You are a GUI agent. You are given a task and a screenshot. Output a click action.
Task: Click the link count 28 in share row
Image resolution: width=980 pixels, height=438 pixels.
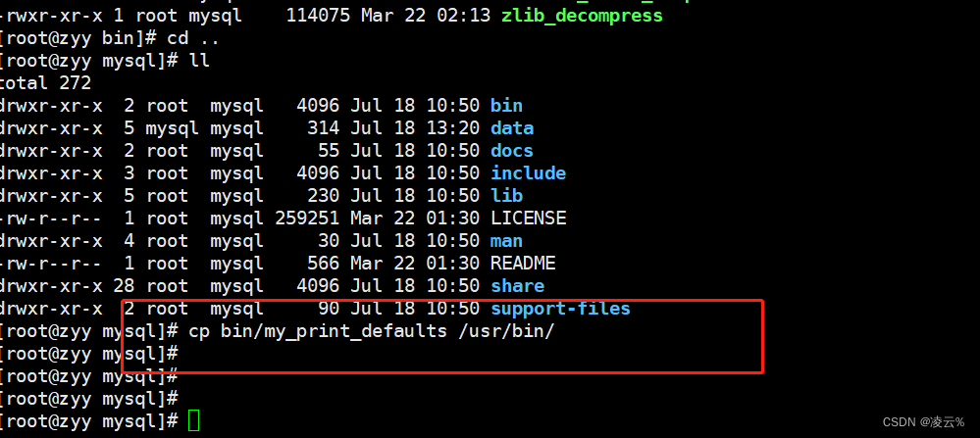pyautogui.click(x=124, y=286)
